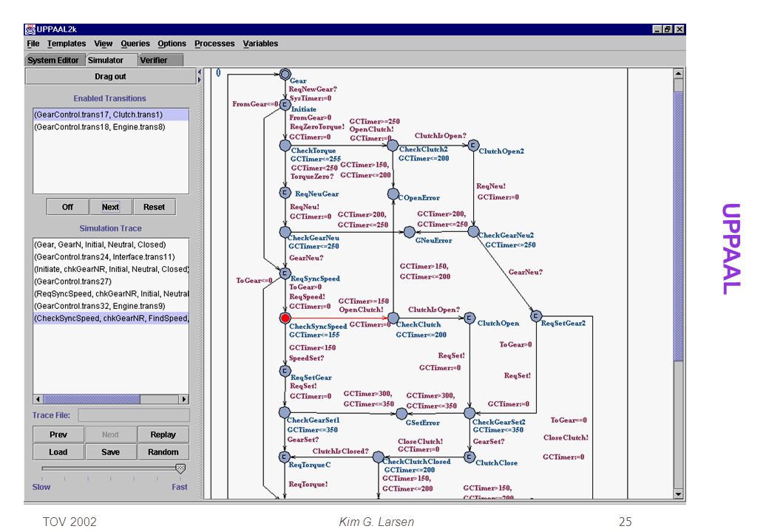This screenshot has height=532, width=769.
Task: Click the red CheckSyncSpeed active node
Action: pos(285,318)
